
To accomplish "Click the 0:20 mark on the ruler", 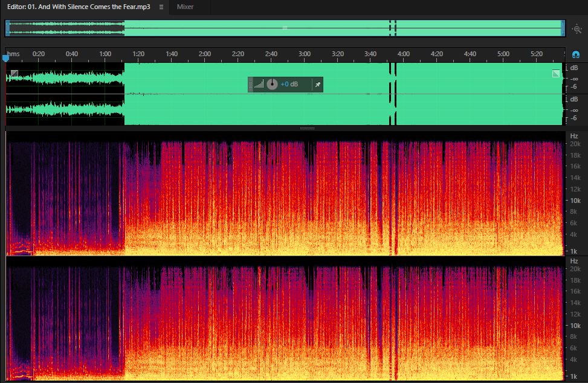I will click(39, 54).
